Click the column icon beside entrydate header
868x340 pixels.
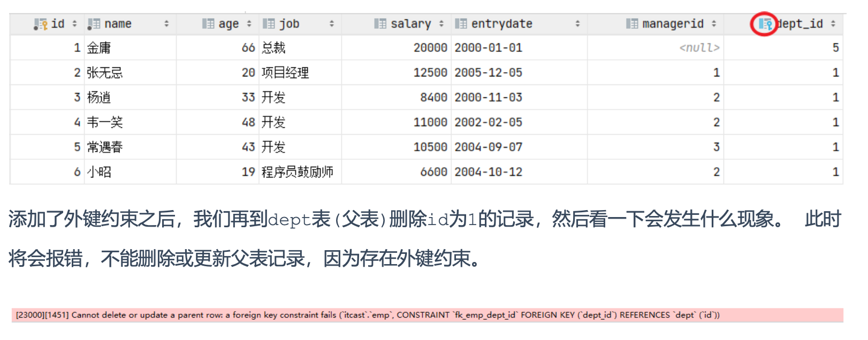[461, 24]
